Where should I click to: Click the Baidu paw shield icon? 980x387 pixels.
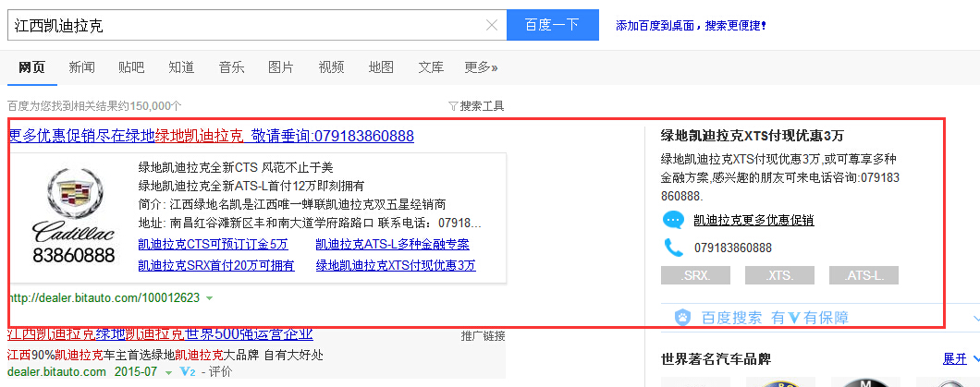683,318
